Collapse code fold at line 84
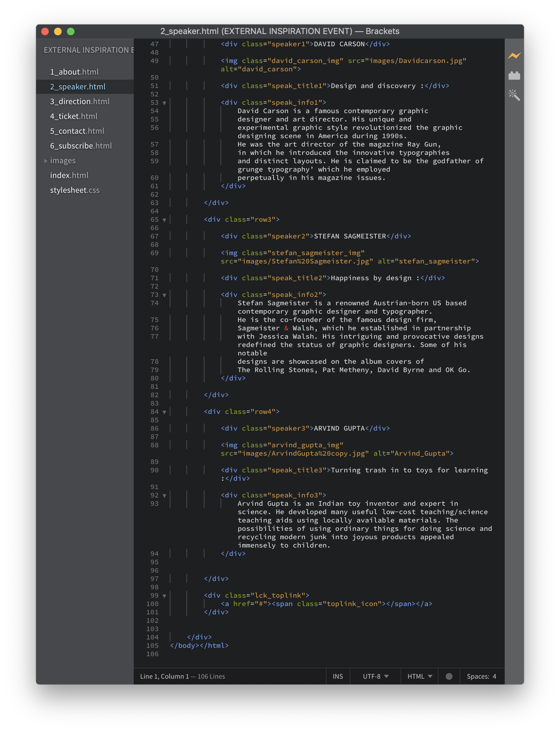The height and width of the screenshot is (732, 560). (x=164, y=412)
